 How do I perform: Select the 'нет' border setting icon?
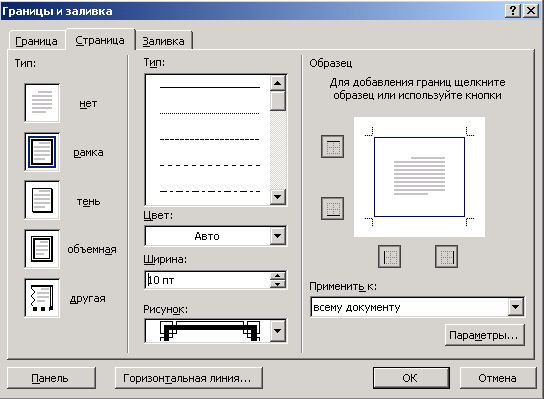click(42, 103)
